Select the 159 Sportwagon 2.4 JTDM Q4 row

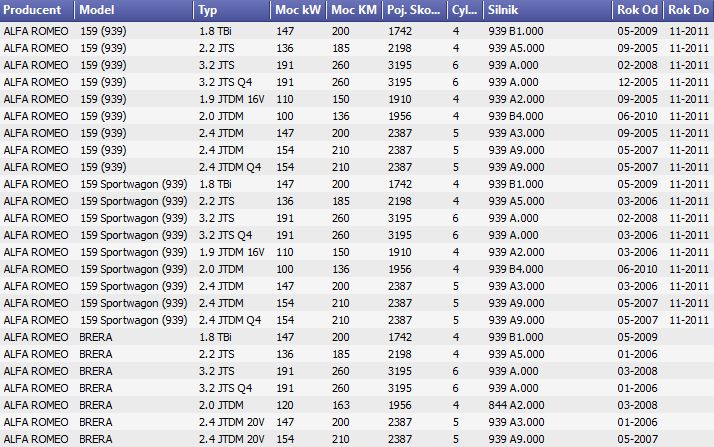357,320
